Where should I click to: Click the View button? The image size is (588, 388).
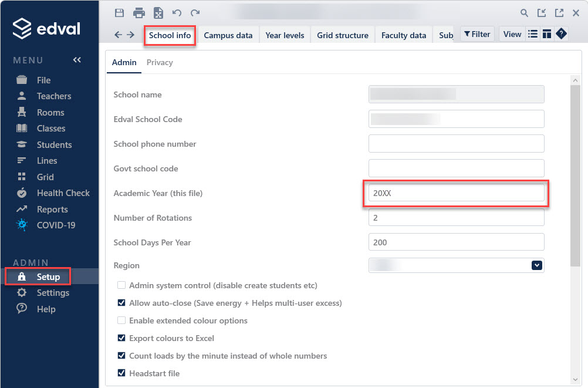pyautogui.click(x=512, y=34)
